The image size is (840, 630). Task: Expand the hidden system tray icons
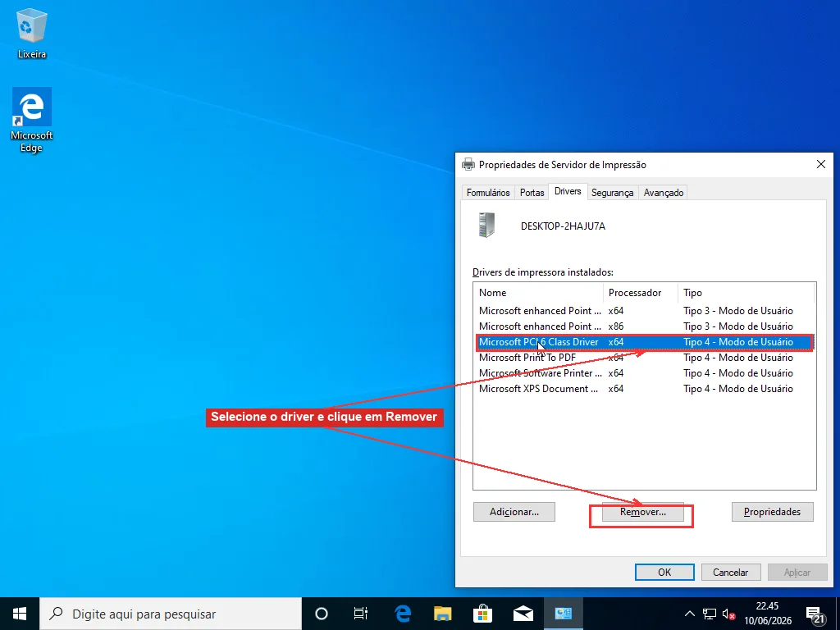coord(689,614)
